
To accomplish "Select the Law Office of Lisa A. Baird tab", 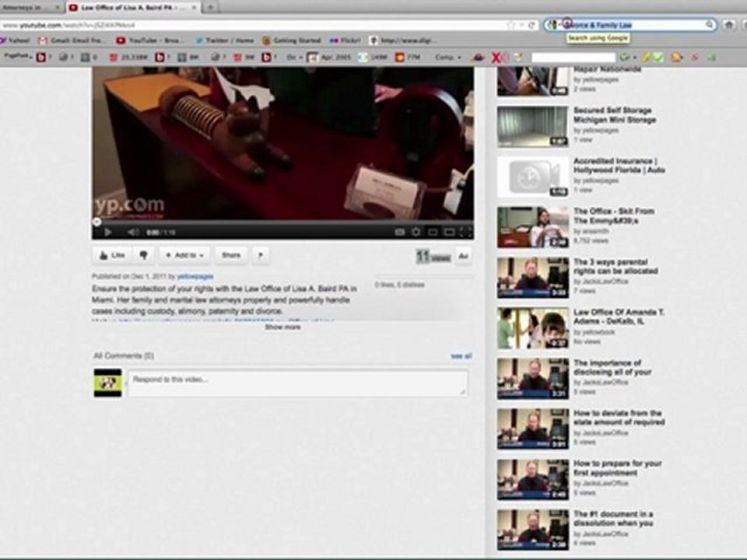I will [x=132, y=8].
